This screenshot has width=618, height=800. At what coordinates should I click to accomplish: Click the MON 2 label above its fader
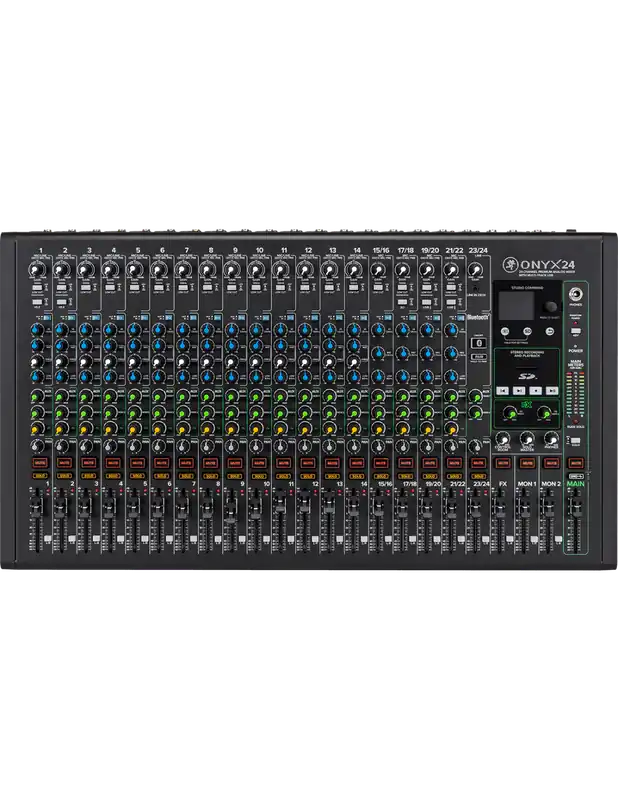(551, 484)
